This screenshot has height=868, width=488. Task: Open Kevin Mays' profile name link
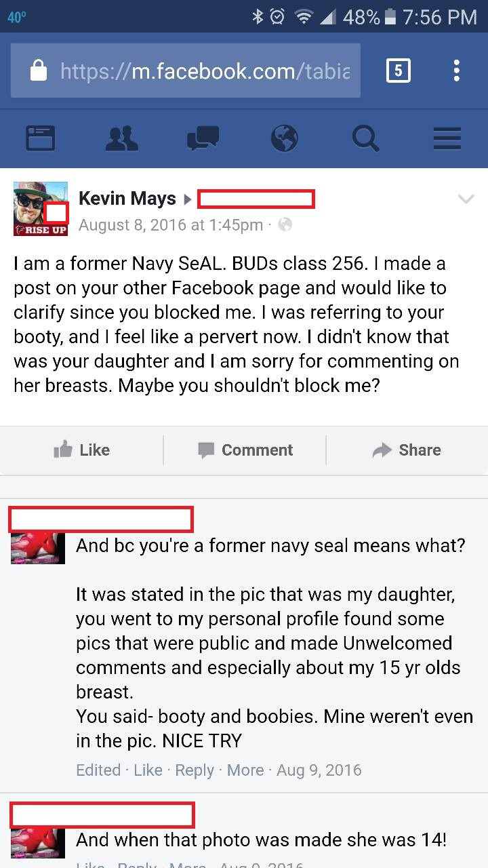pyautogui.click(x=127, y=199)
